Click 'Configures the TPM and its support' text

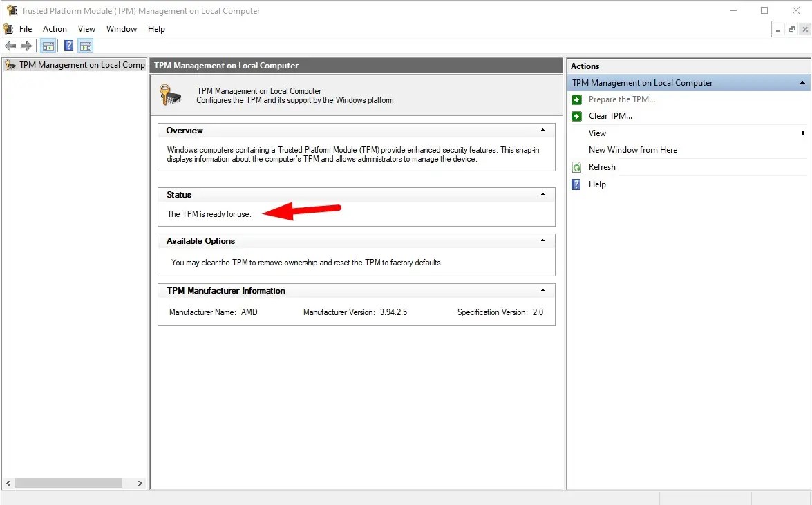(x=294, y=100)
